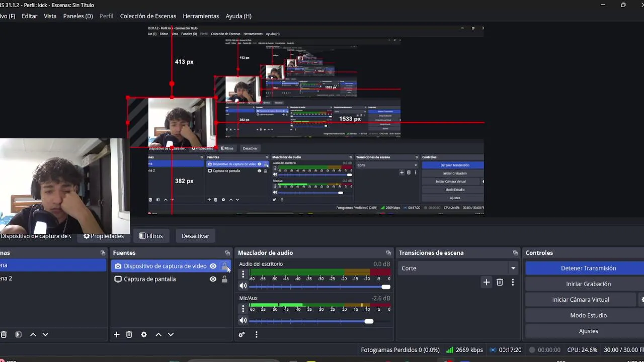
Task: Select the Dispositivo de captura de video source row
Action: point(171,266)
